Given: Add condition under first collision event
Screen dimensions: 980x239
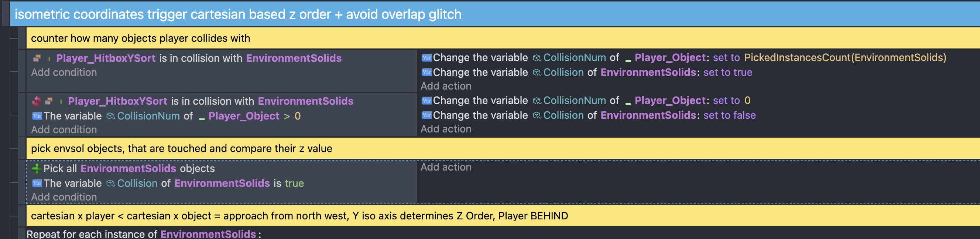Looking at the screenshot, I should [64, 73].
